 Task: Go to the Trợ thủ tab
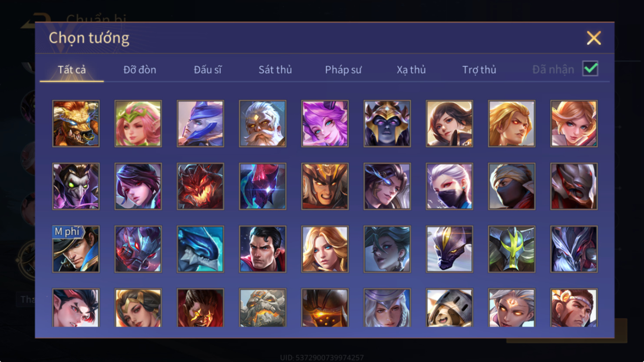(479, 69)
